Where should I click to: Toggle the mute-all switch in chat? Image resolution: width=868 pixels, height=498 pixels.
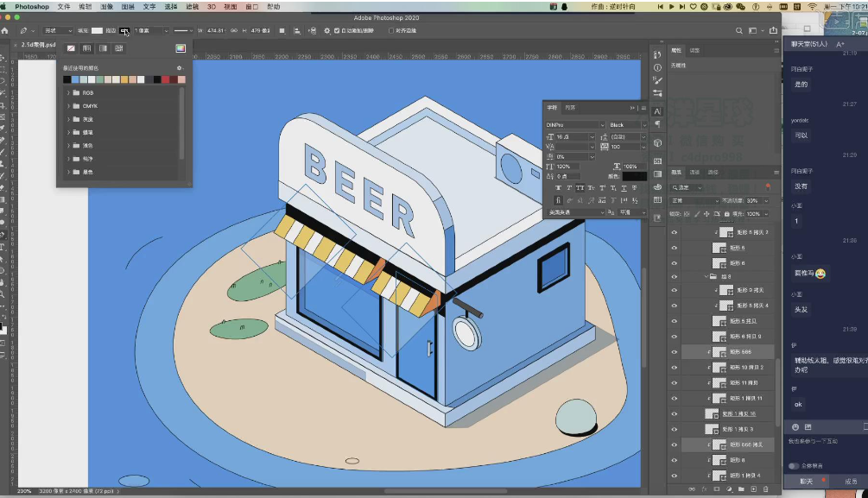[793, 466]
